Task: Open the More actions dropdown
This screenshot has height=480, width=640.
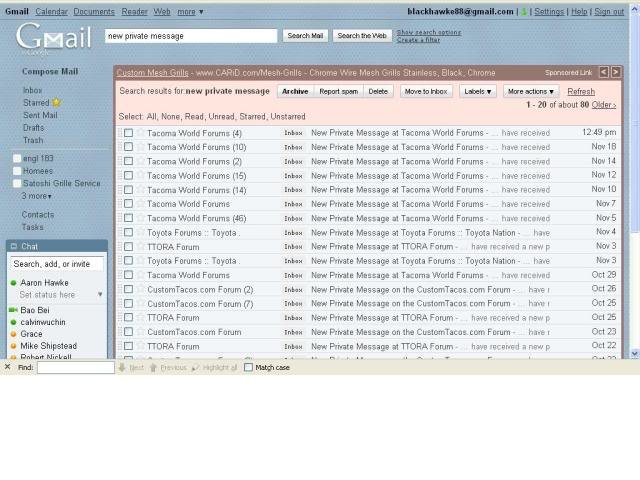Action: point(531,91)
